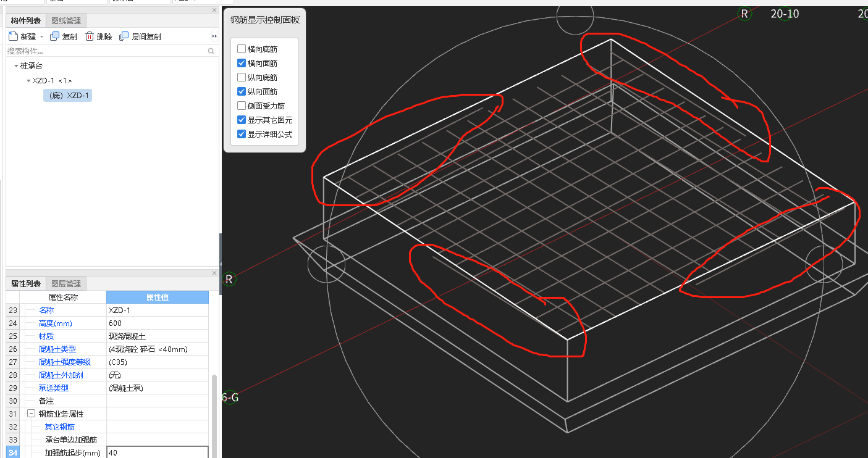Viewport: 868px width, 458px height.
Task: Expand the component toolbar overflow arrows
Action: [214, 36]
